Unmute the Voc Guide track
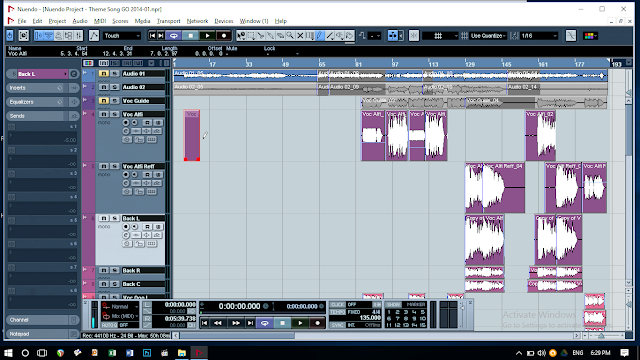Viewport: 640px width, 360px height. pos(104,101)
